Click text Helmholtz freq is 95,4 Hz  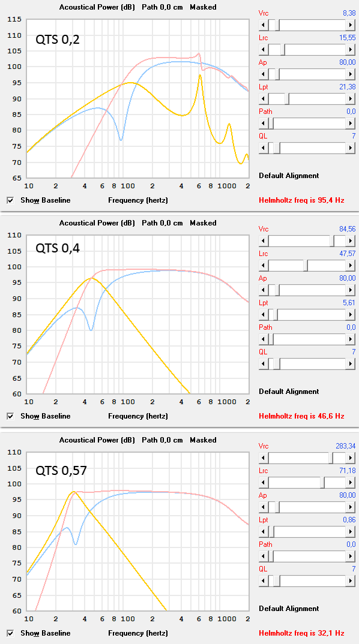click(x=301, y=200)
